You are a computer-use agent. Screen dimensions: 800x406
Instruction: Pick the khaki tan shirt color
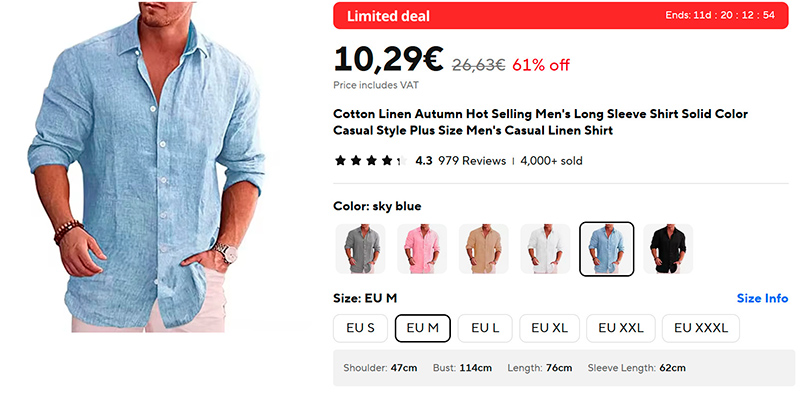[x=483, y=249]
